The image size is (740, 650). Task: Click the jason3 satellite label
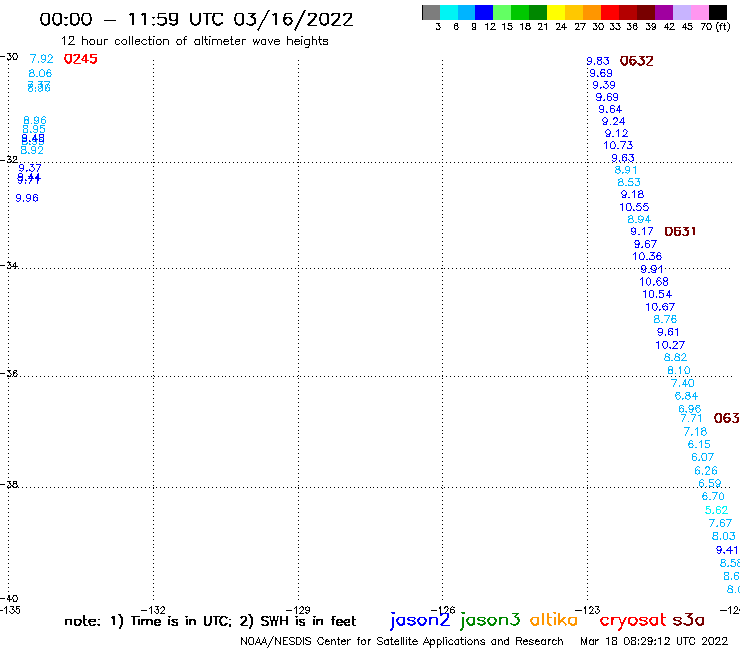click(x=490, y=620)
